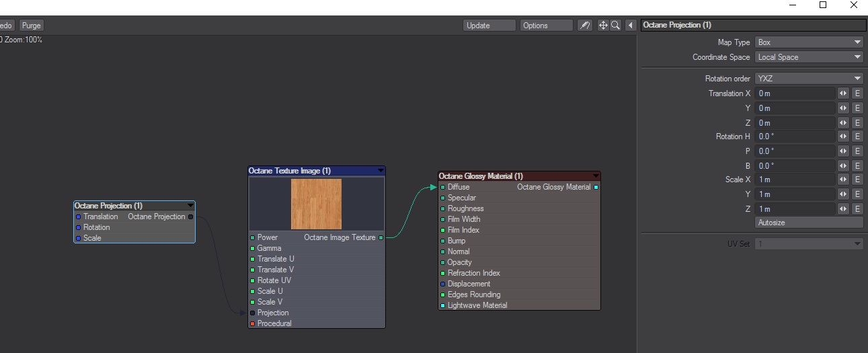Collapse the panel with the left arrow icon
The width and height of the screenshot is (868, 353).
point(631,26)
